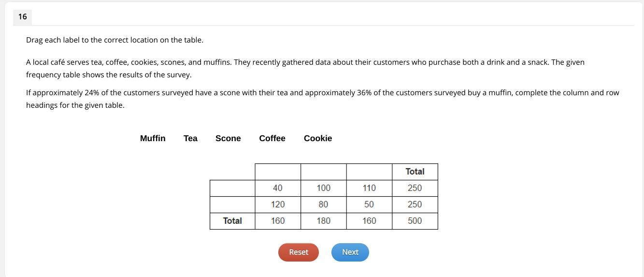Click the Muffin draggable label
The width and height of the screenshot is (644, 277).
[153, 138]
